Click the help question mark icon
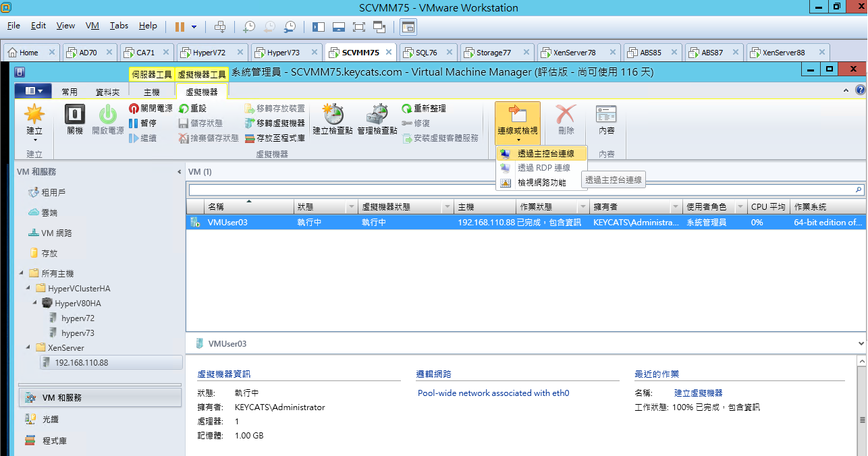 click(860, 90)
